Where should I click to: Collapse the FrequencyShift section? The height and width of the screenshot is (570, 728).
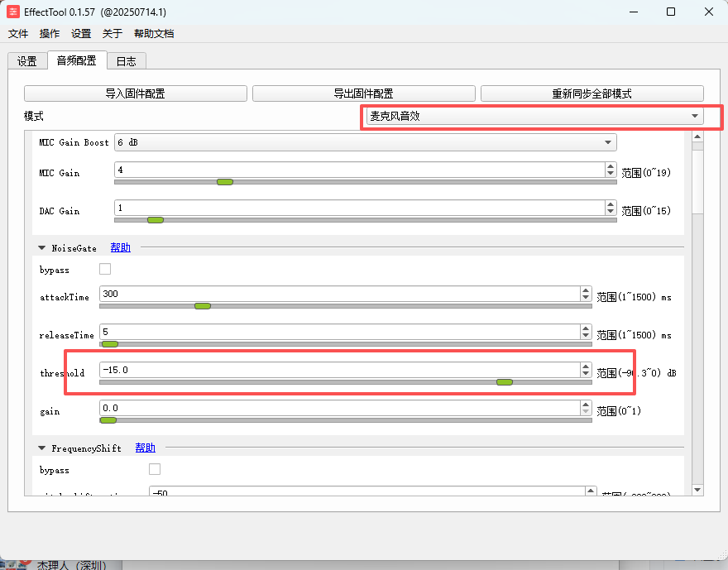(42, 448)
